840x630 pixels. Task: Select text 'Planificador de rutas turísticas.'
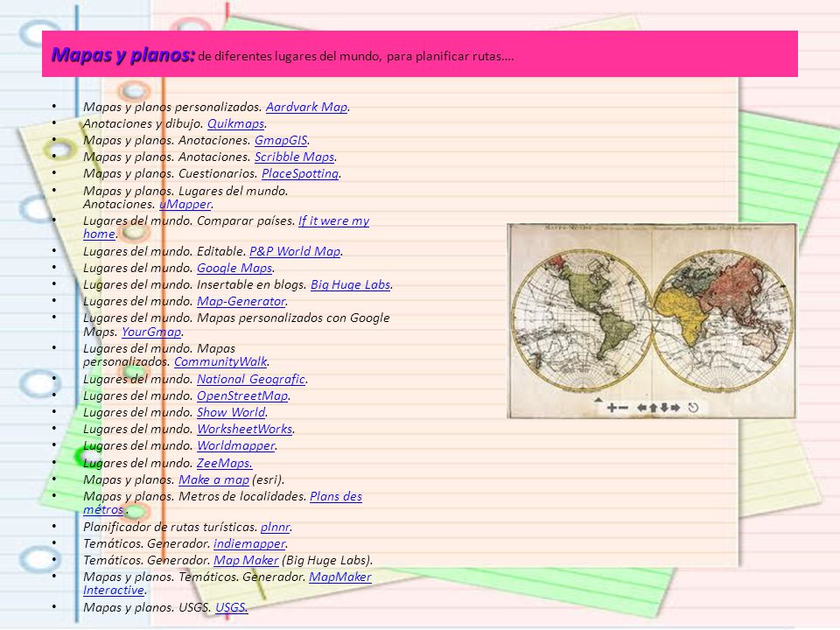(170, 527)
